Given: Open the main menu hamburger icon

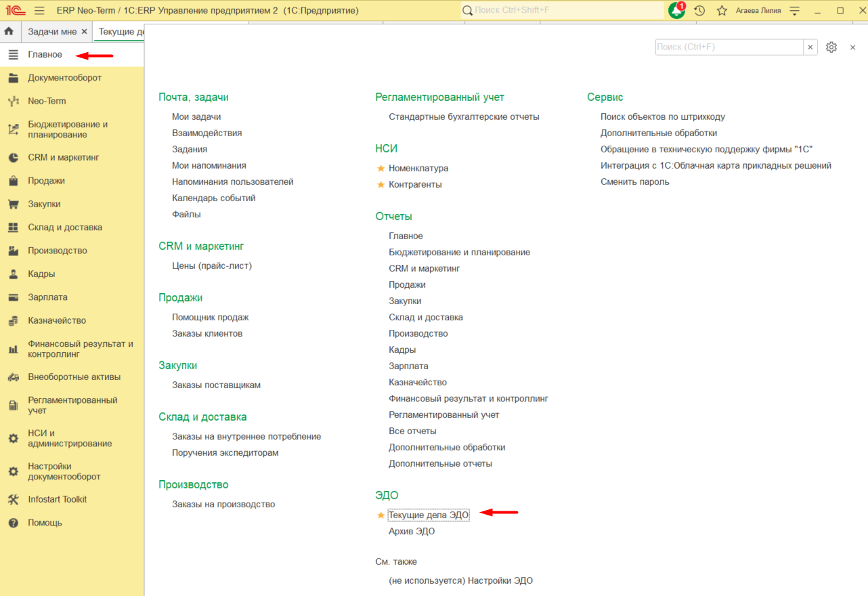Looking at the screenshot, I should pyautogui.click(x=39, y=11).
